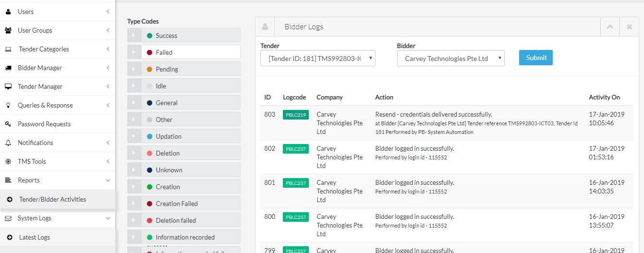Click PBLC219 logcode badge in row 803
644x253 pixels.
click(296, 115)
